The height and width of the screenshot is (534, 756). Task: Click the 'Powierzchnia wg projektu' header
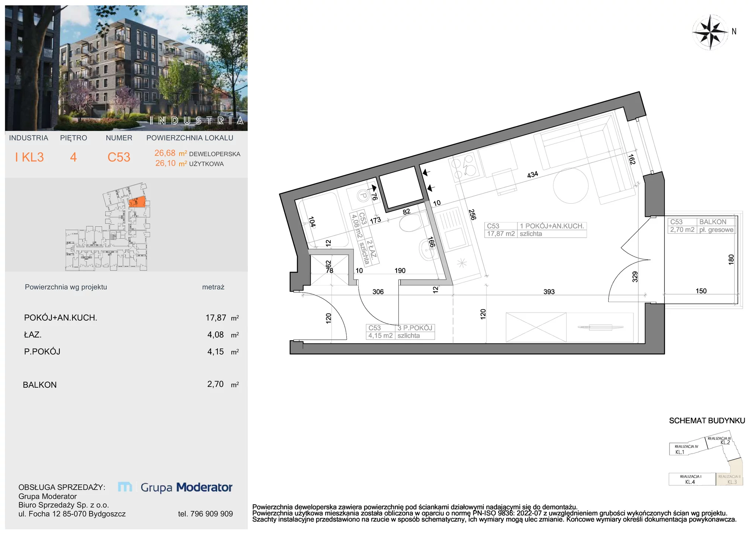66,287
